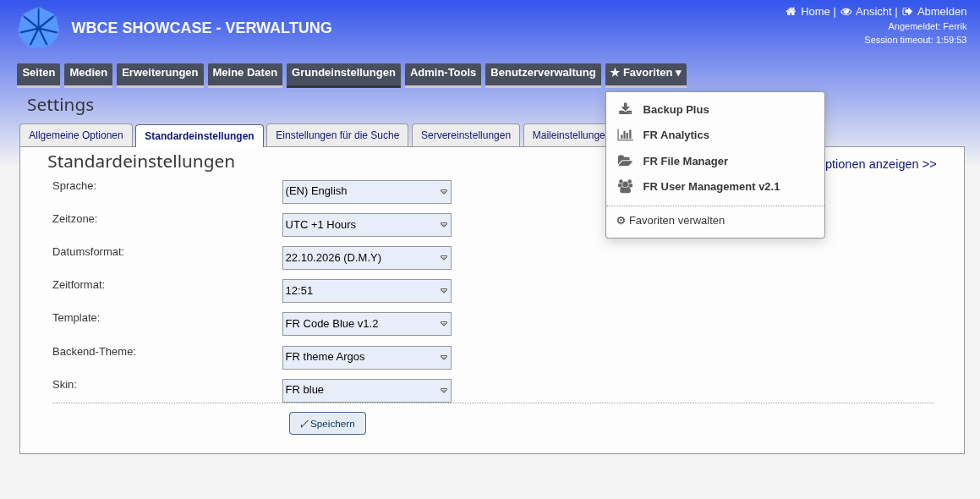The height and width of the screenshot is (499, 980).
Task: Open the Datumsformat dropdown
Action: [x=367, y=258]
